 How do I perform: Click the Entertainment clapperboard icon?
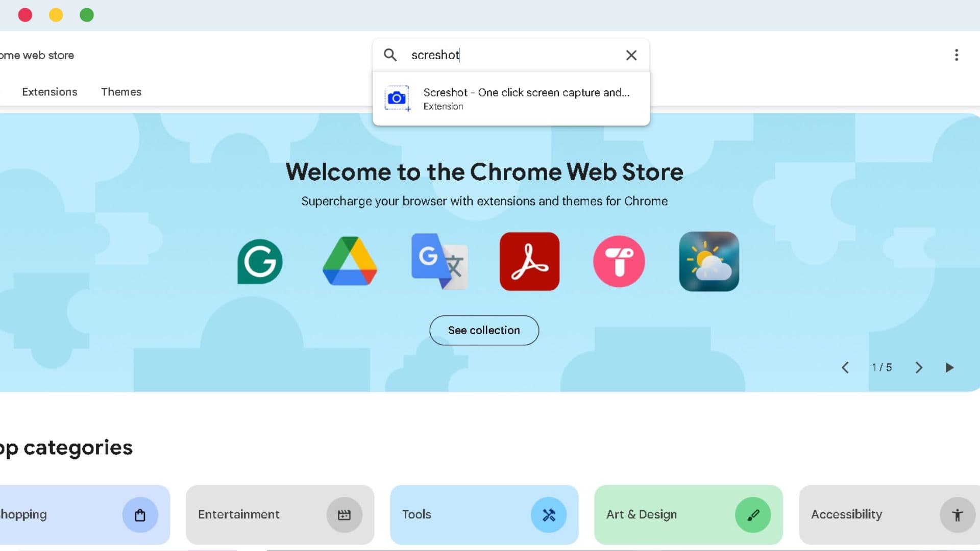[345, 515]
